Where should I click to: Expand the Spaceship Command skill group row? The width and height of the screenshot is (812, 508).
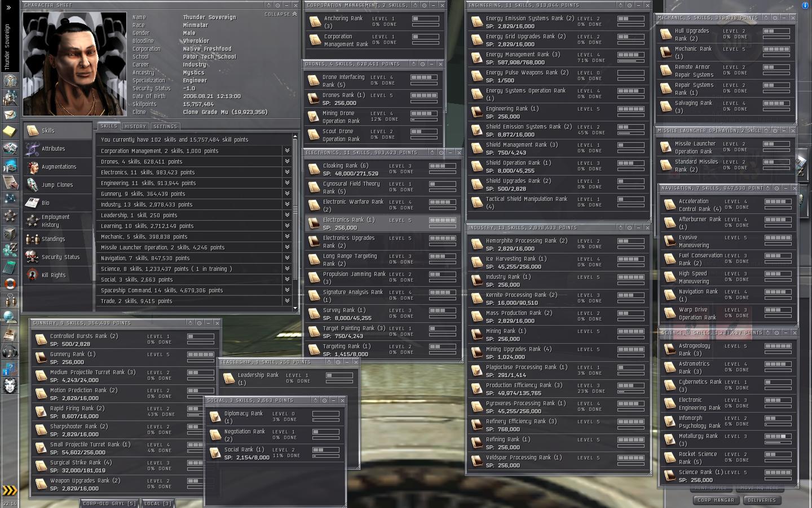[287, 290]
